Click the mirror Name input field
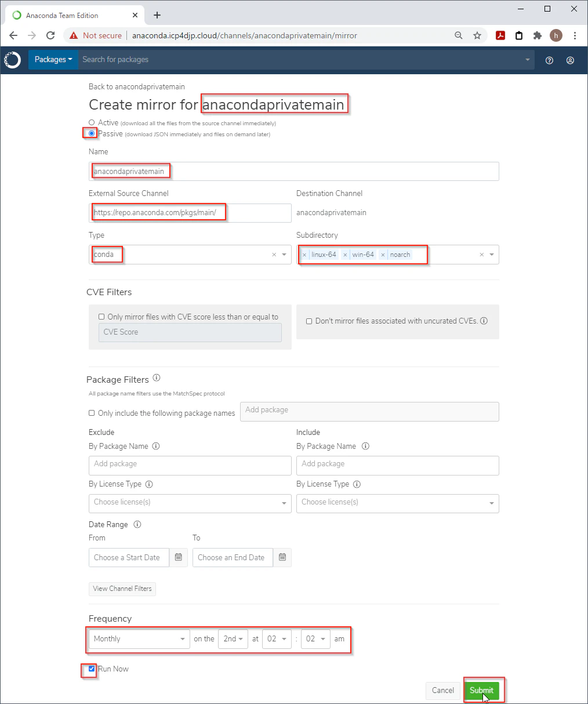This screenshot has width=588, height=704. tap(294, 171)
